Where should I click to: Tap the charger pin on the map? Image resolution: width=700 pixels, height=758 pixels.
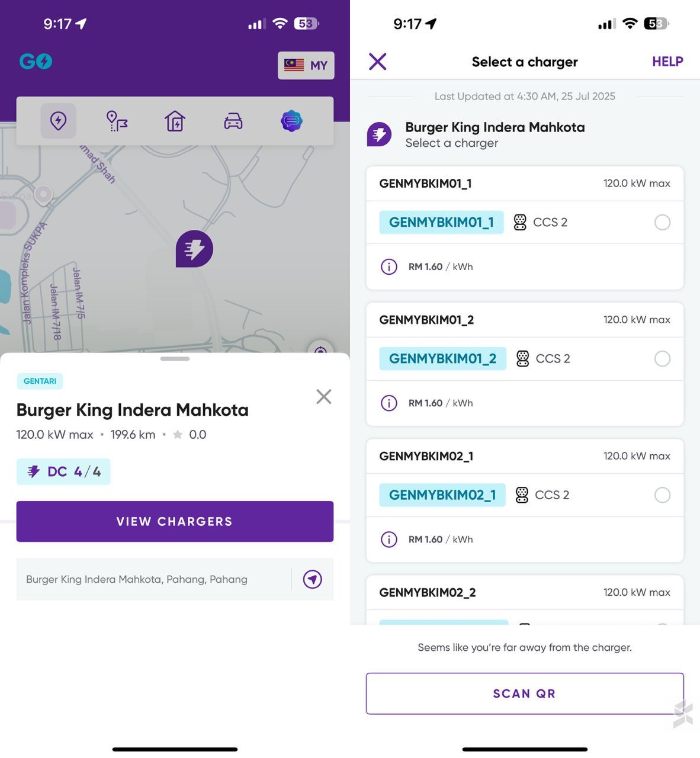[x=194, y=249]
